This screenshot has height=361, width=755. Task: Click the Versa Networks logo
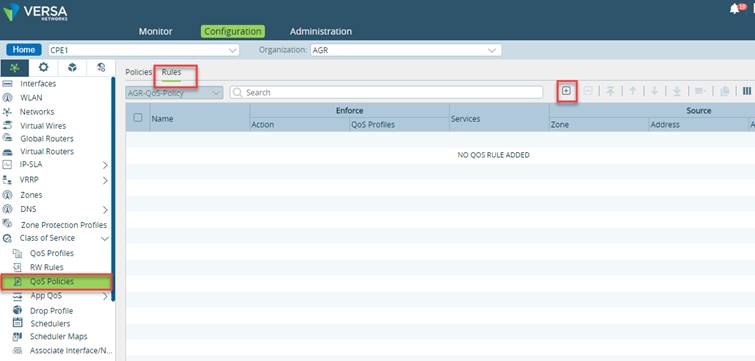click(x=35, y=12)
